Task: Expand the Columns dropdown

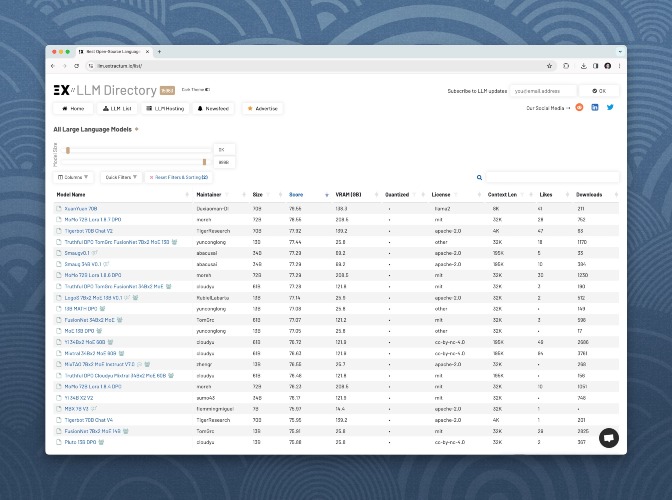Action: point(73,177)
